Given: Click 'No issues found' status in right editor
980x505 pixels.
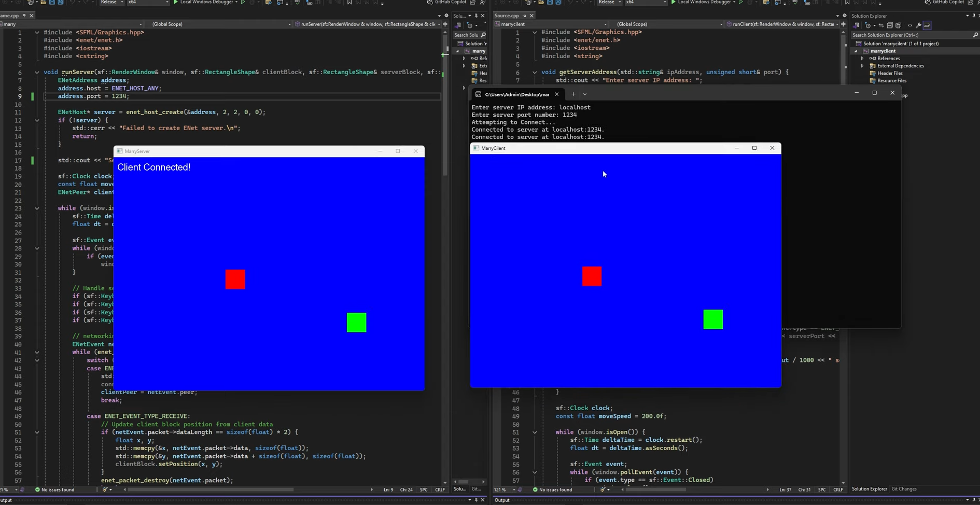Looking at the screenshot, I should point(552,489).
